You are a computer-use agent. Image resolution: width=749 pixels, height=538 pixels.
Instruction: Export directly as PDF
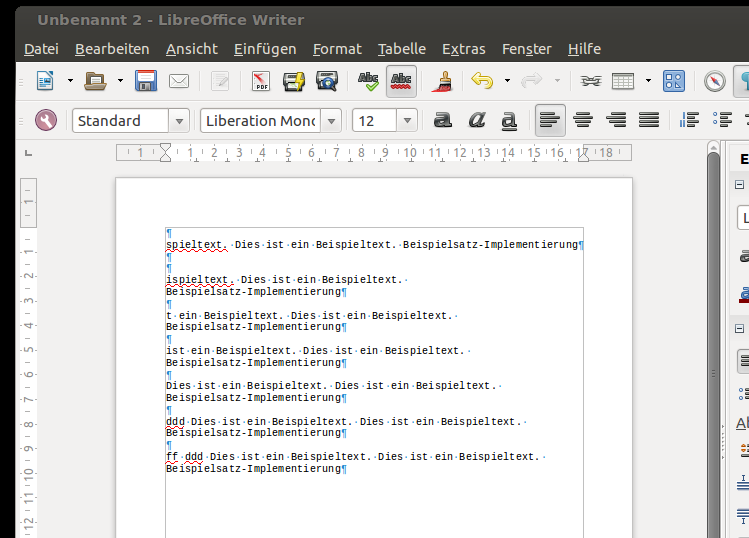[x=260, y=81]
